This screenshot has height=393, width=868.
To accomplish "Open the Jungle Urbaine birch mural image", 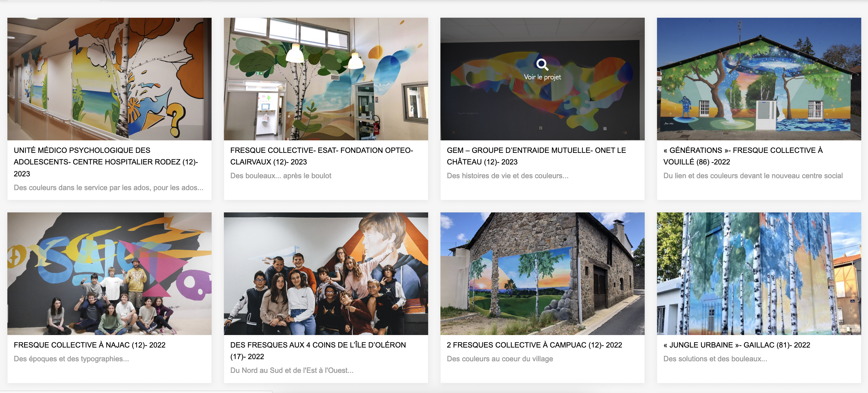I will tap(759, 273).
